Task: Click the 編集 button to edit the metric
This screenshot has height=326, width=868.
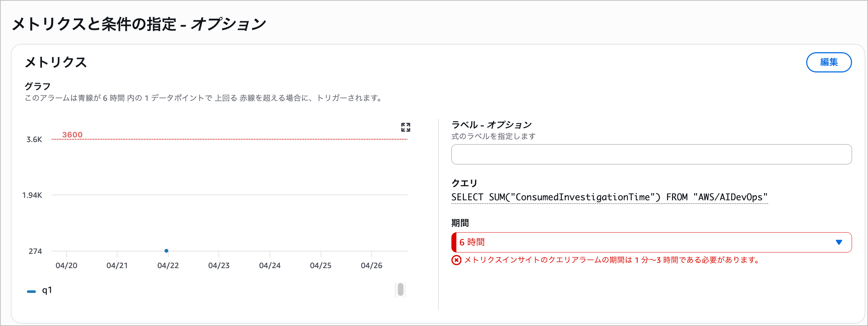Action: (829, 62)
